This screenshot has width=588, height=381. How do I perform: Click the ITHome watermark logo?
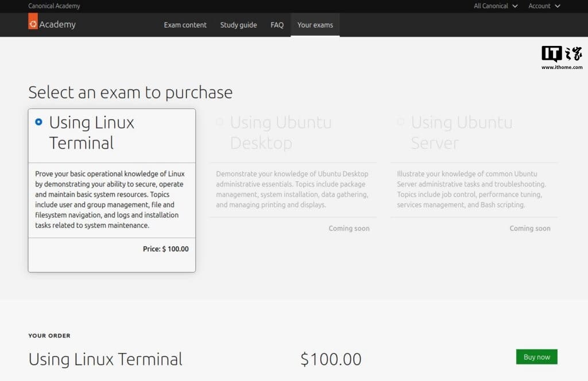[x=562, y=57]
